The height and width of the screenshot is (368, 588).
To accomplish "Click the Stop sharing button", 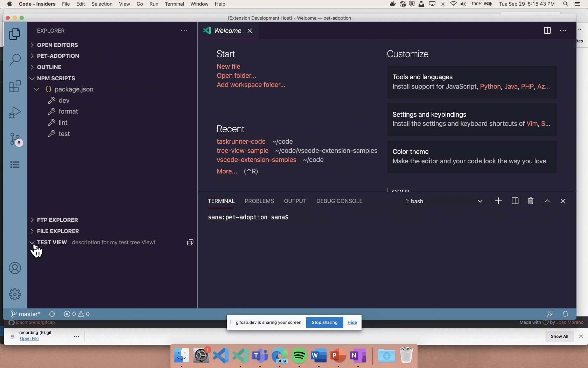I will (x=324, y=322).
